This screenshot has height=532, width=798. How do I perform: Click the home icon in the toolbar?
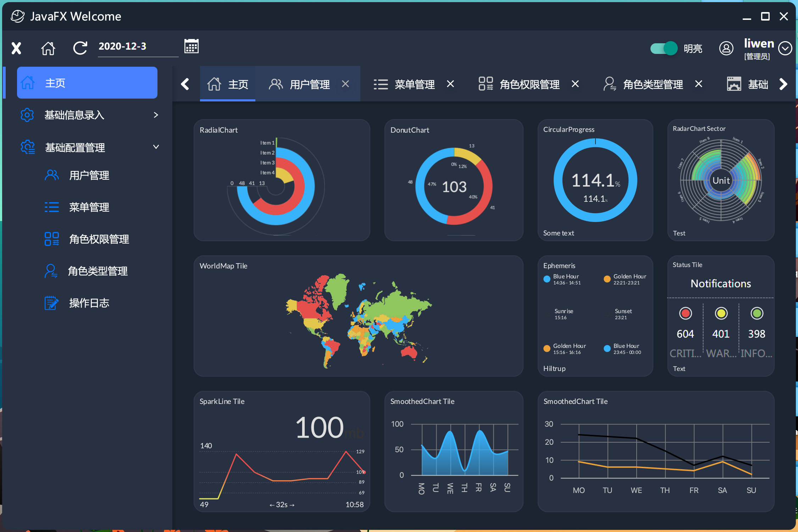coord(48,48)
